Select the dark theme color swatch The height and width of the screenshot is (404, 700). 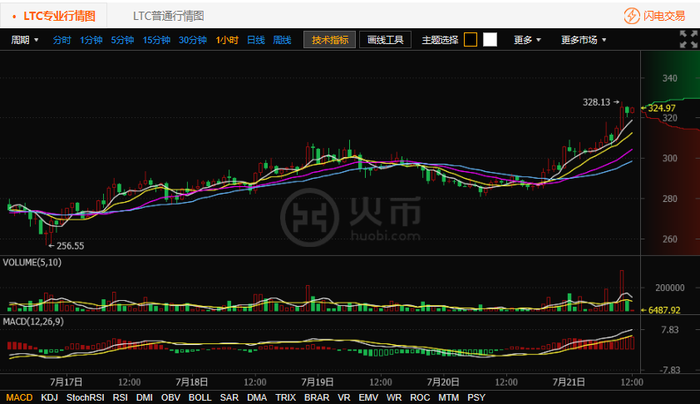470,40
